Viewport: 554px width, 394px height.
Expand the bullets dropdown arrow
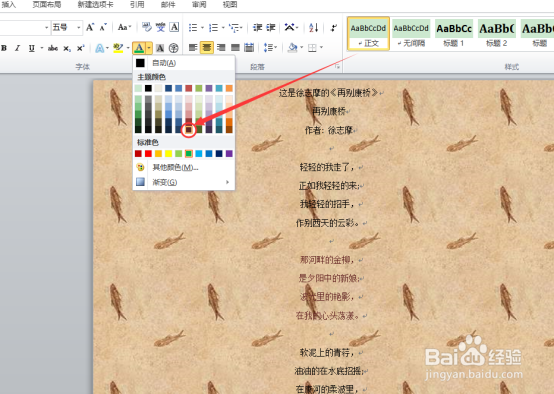(202, 28)
